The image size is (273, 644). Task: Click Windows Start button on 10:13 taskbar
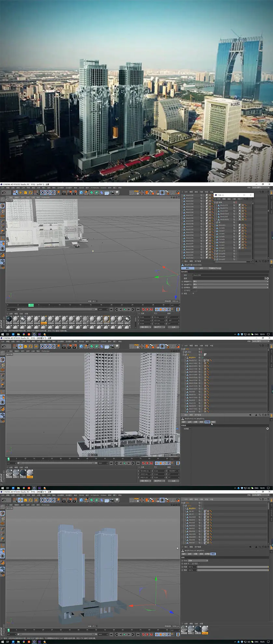[x=2, y=334]
